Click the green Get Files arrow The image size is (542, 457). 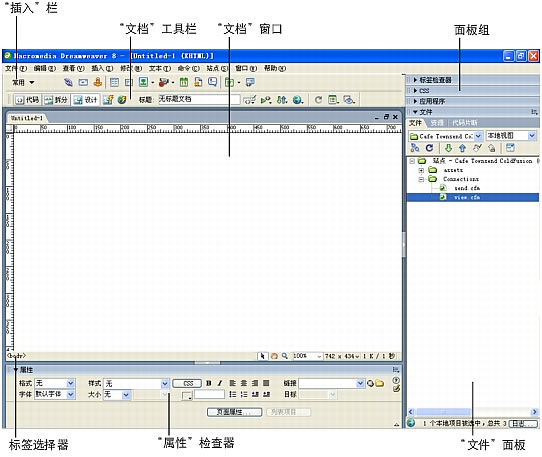point(448,148)
